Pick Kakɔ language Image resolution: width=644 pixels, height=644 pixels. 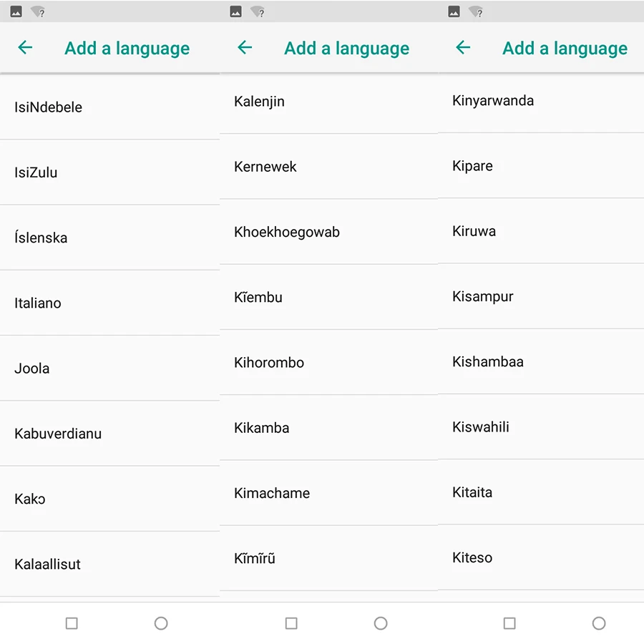coord(109,499)
